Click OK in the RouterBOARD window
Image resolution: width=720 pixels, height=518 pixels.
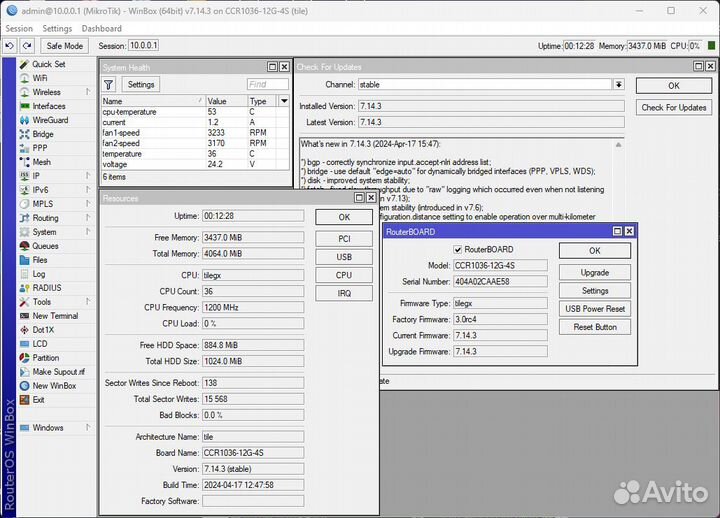coord(595,251)
